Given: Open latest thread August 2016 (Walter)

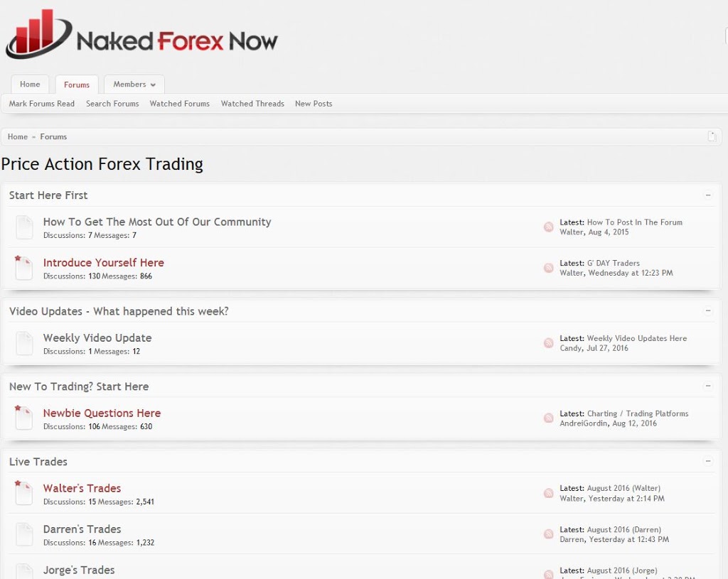Looking at the screenshot, I should coord(623,488).
